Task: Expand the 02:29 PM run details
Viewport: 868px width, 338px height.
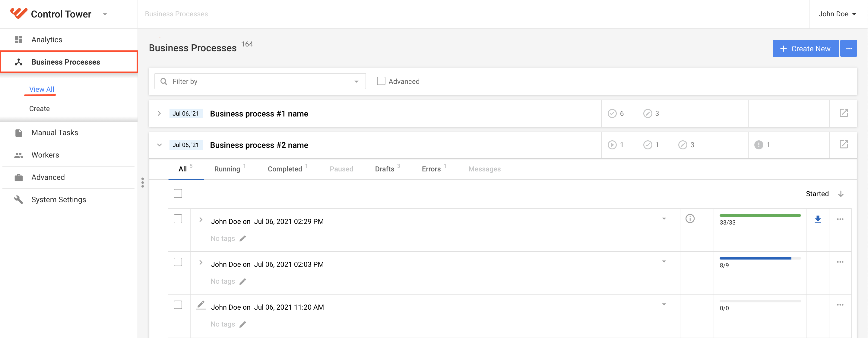Action: point(201,220)
